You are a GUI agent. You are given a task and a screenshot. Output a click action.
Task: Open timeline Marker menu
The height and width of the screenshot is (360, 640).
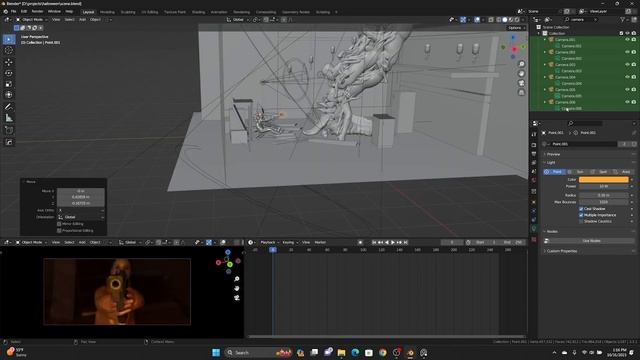click(320, 242)
